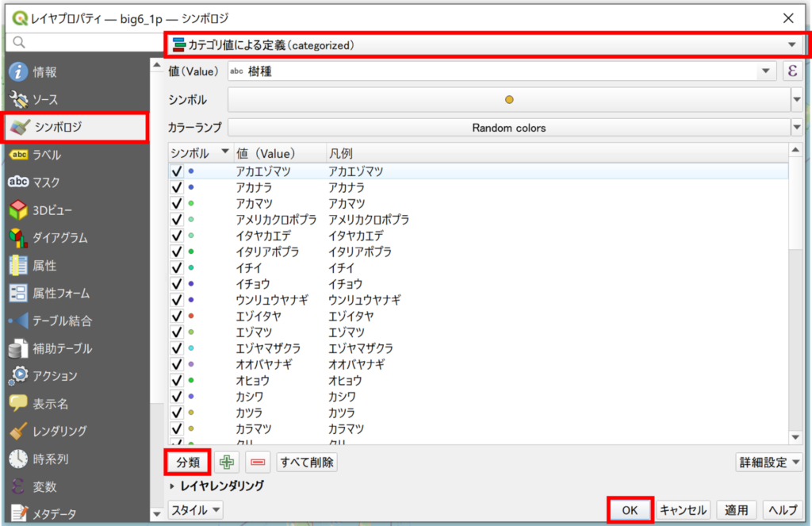
Task: Open the 詳細設定 dropdown
Action: tap(769, 463)
